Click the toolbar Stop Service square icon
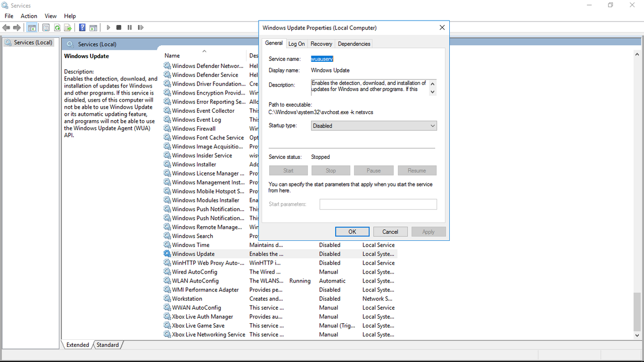The image size is (644, 362). (x=119, y=28)
